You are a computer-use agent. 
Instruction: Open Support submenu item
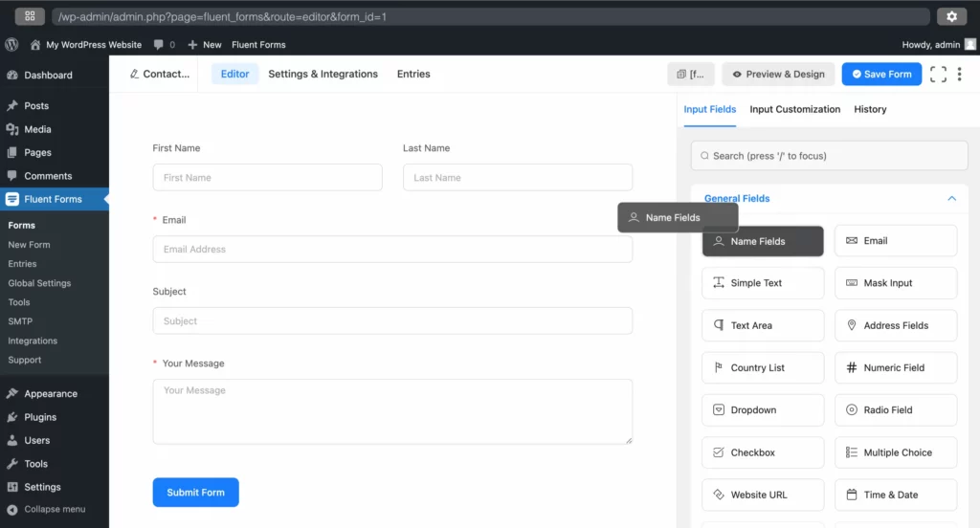pos(24,360)
